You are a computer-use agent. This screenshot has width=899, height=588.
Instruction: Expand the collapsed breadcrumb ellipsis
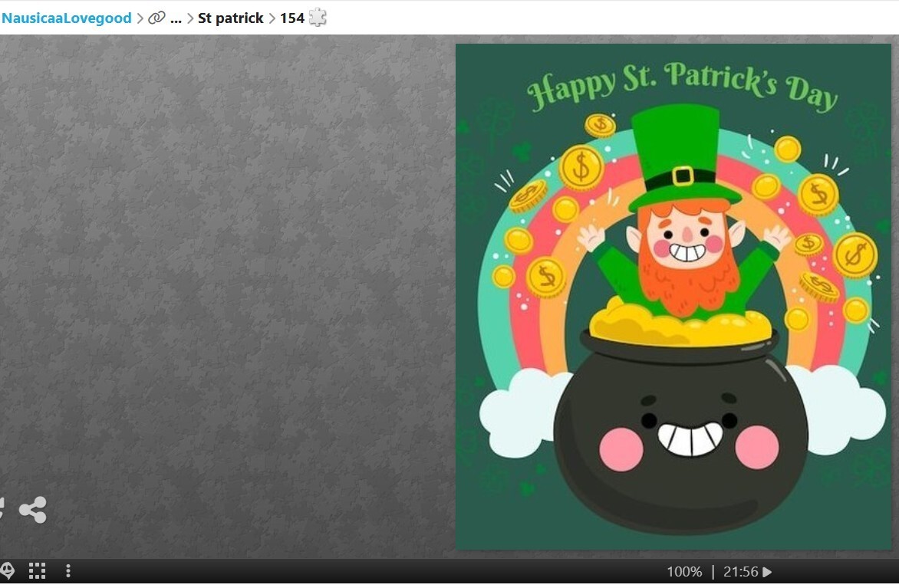click(176, 19)
